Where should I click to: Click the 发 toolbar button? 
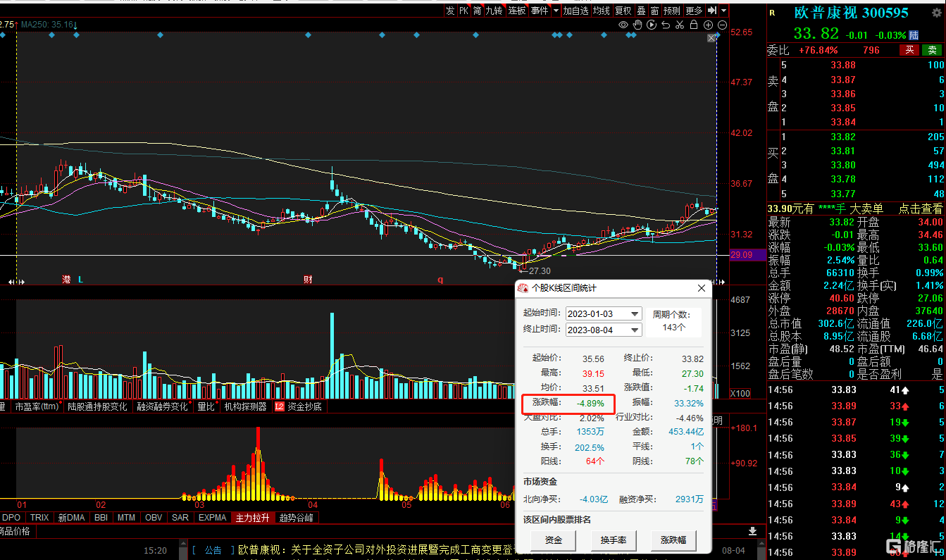450,11
